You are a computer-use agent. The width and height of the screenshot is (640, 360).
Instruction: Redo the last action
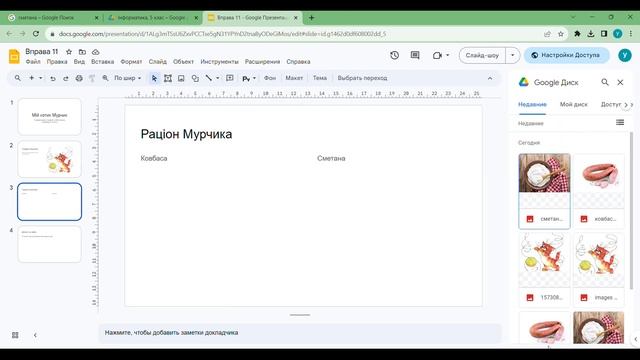coord(66,78)
